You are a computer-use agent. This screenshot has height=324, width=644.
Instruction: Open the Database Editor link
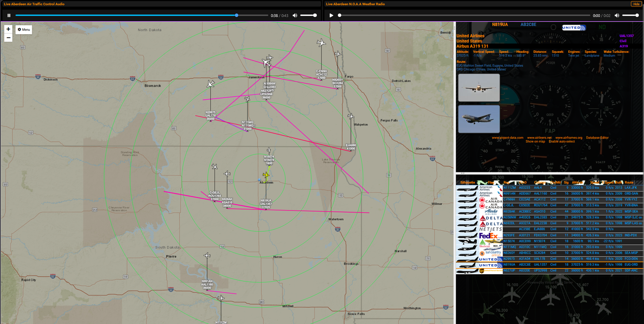(597, 138)
